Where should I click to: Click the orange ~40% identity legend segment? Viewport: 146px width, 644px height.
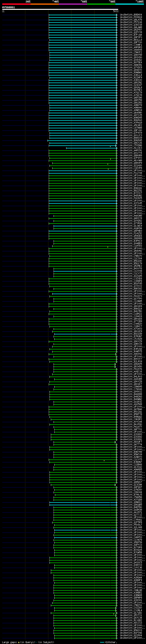tap(45, 4)
